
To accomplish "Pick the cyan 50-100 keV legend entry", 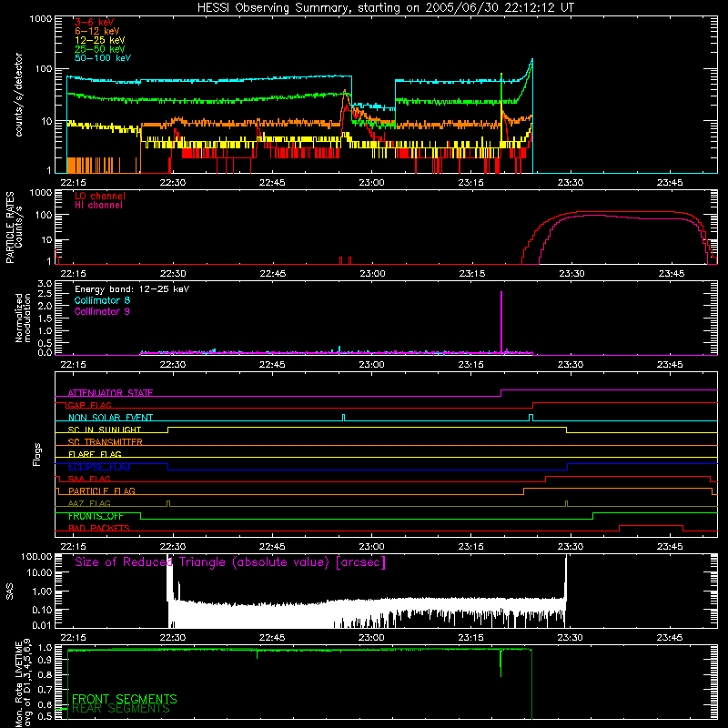I will pos(103,57).
